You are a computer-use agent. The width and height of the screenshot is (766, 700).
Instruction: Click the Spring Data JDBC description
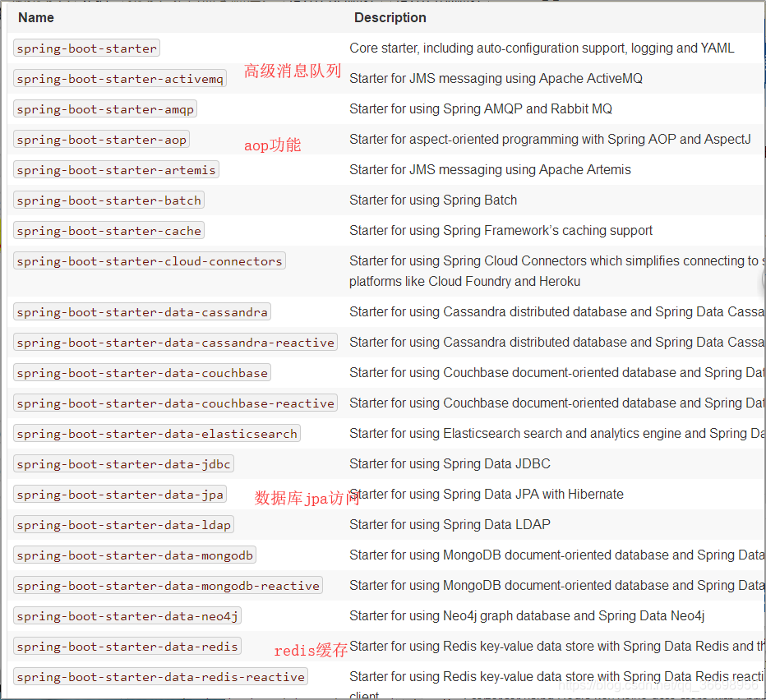[450, 463]
